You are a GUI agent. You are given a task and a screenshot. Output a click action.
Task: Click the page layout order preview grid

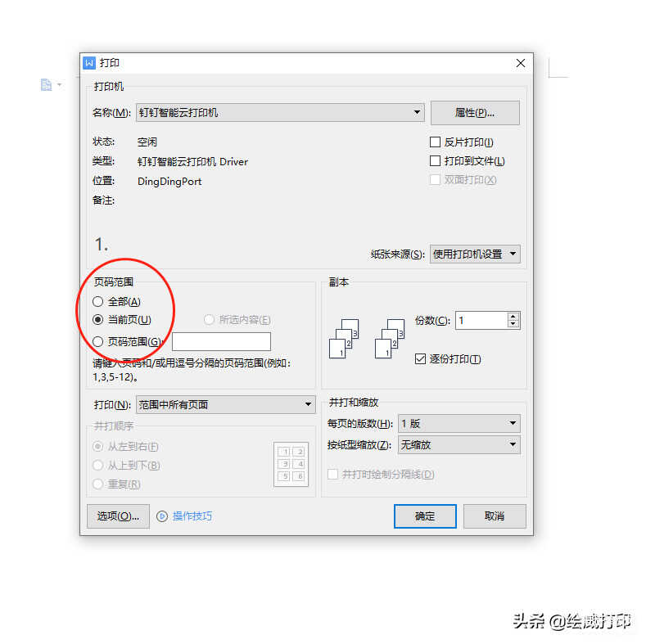pyautogui.click(x=291, y=464)
